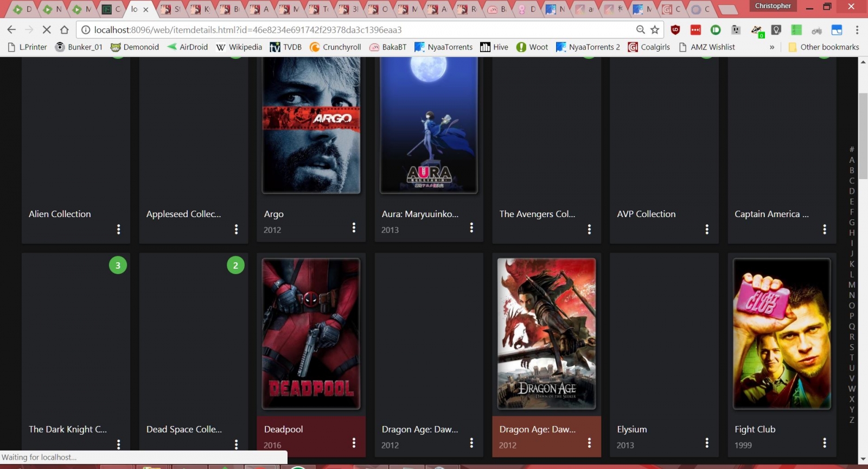Open more options for Appleseed Collection card
Screen dimensions: 868x469
click(236, 229)
